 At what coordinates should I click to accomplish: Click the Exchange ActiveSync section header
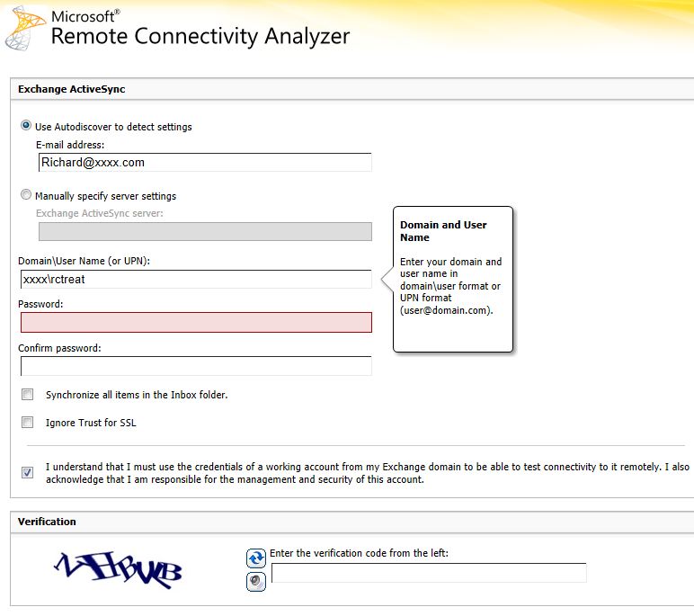(x=72, y=89)
